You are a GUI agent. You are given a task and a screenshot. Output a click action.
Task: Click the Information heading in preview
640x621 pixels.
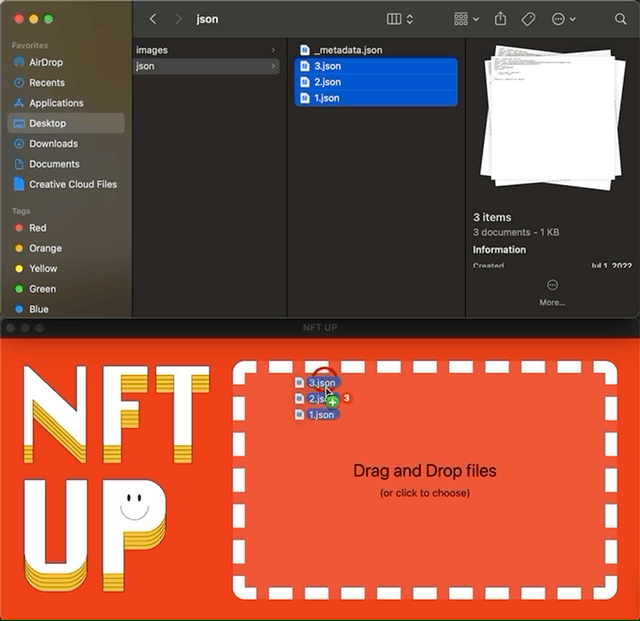499,249
